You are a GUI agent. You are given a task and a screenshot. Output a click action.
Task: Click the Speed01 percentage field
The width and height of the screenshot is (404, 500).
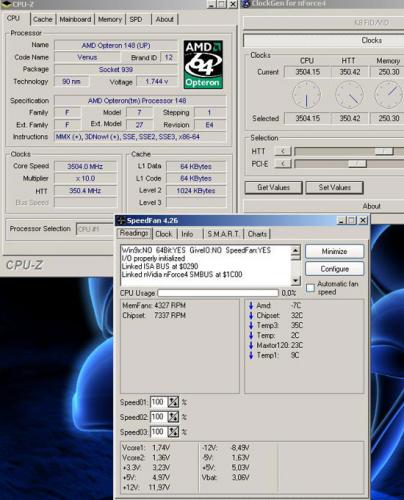pyautogui.click(x=159, y=402)
